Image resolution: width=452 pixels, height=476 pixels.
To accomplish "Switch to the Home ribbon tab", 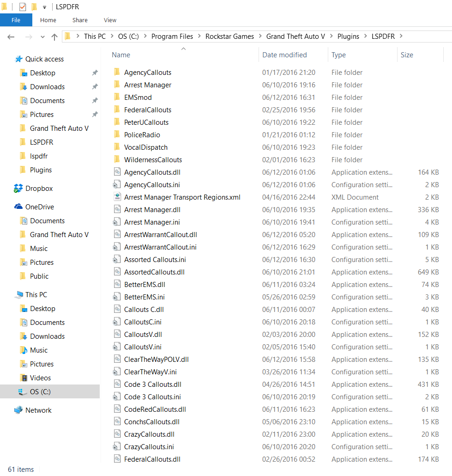I will 48,20.
